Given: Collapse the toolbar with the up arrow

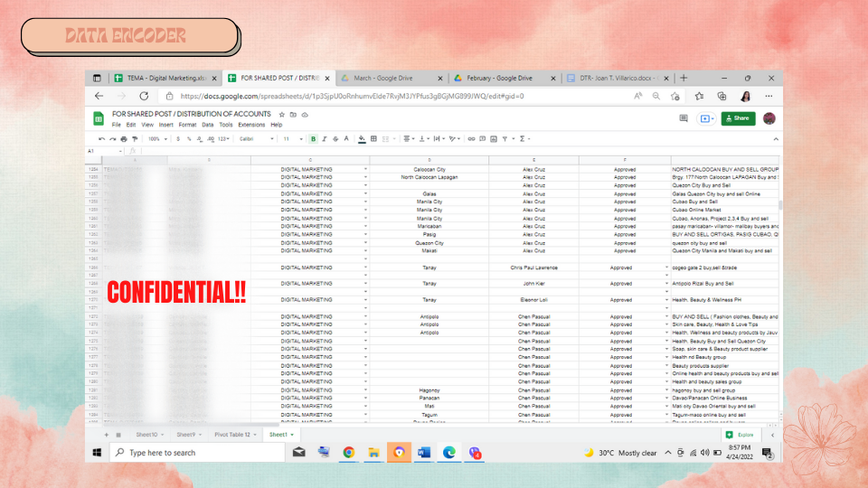Looking at the screenshot, I should click(x=776, y=139).
